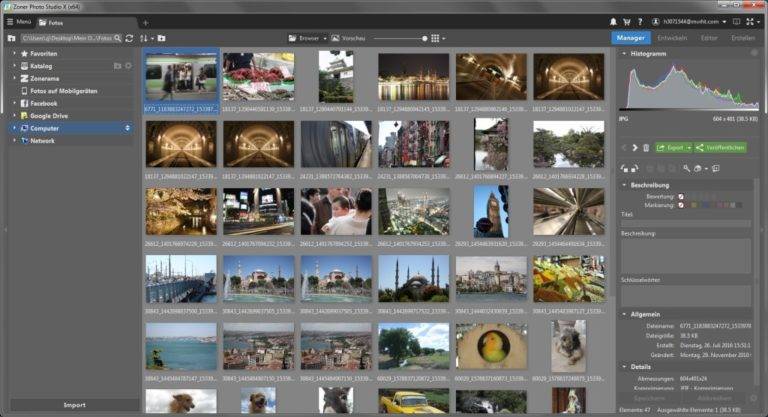Add a new tab with the plus button
This screenshot has width=768, height=417.
(x=145, y=23)
